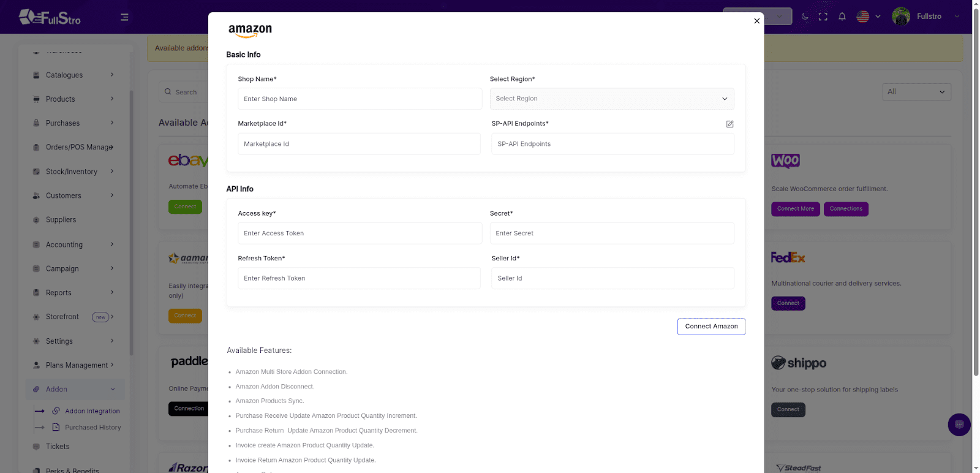Focus the Enter Refresh Token field
This screenshot has height=473, width=980.
(x=359, y=278)
